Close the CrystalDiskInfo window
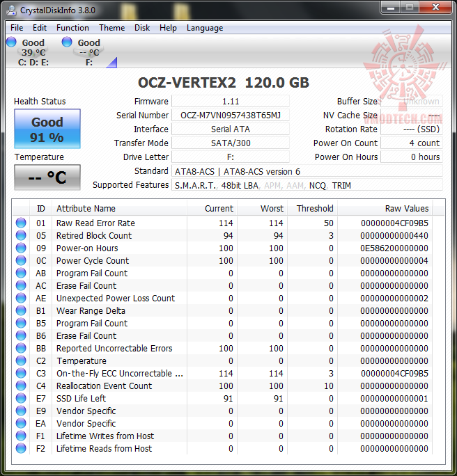The width and height of the screenshot is (457, 476). pyautogui.click(x=435, y=7)
